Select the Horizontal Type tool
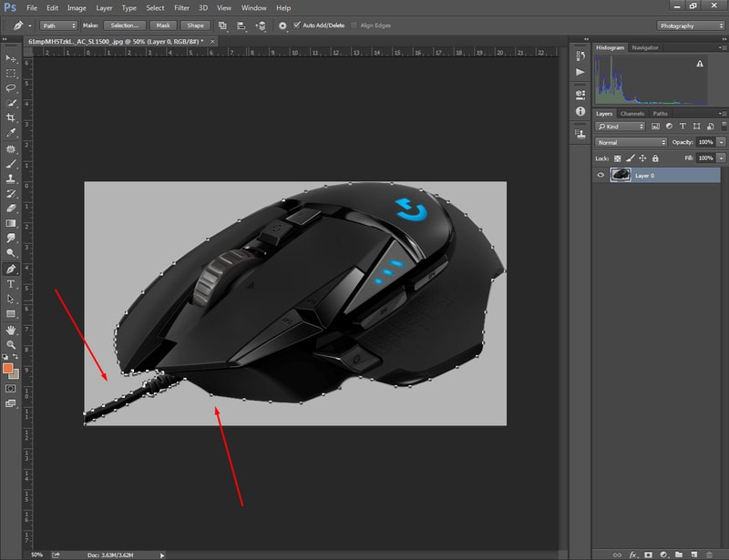Viewport: 729px width, 560px height. tap(10, 284)
